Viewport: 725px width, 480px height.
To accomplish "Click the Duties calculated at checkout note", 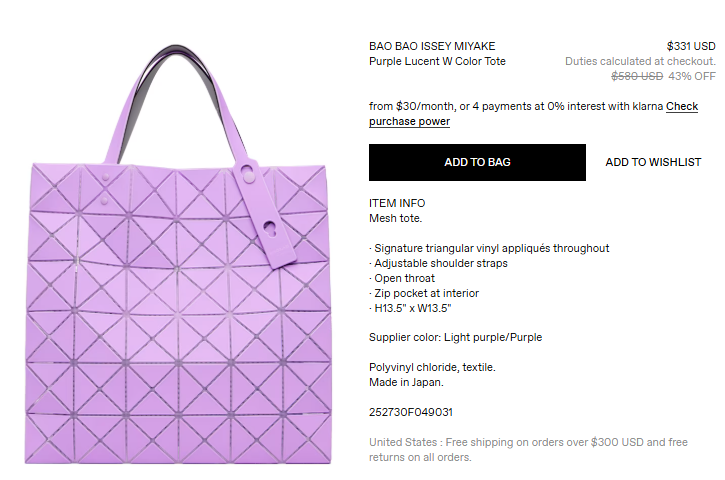I will pyautogui.click(x=640, y=61).
